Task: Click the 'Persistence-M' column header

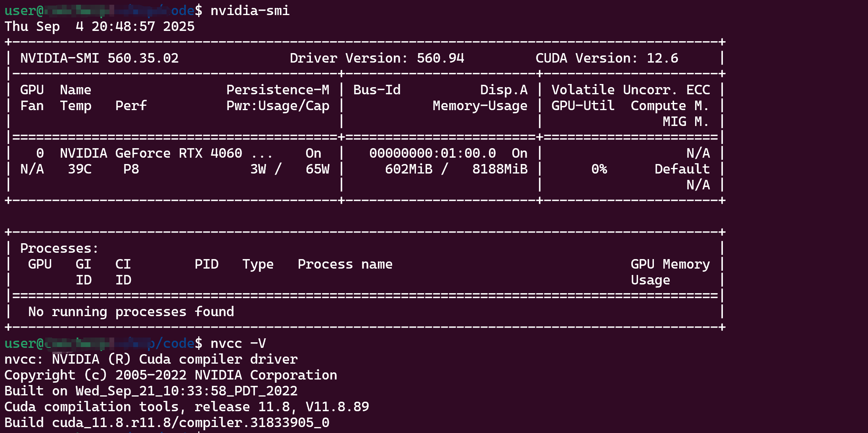Action: coord(278,90)
